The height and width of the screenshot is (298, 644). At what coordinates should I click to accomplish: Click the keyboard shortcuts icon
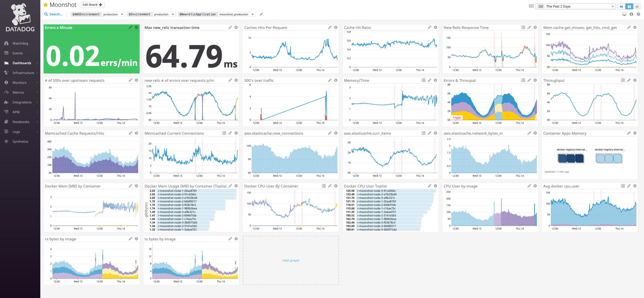coord(531,6)
